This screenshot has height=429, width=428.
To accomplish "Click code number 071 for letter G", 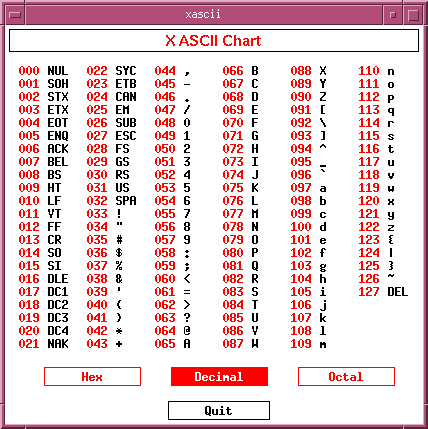I will tap(233, 136).
